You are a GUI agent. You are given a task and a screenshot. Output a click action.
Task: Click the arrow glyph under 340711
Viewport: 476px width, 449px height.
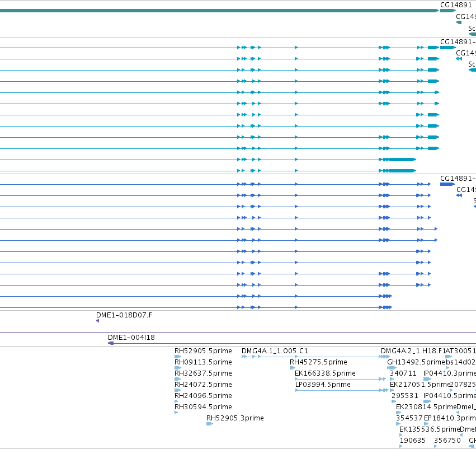click(392, 379)
